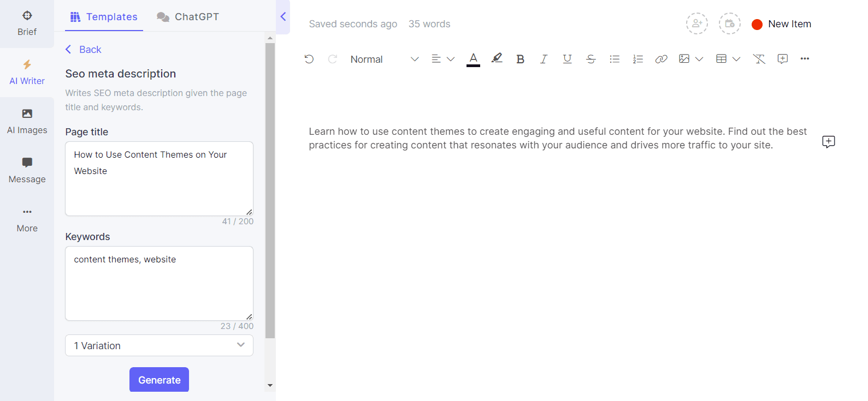Expand the table options arrow
This screenshot has height=401, width=868.
[736, 59]
